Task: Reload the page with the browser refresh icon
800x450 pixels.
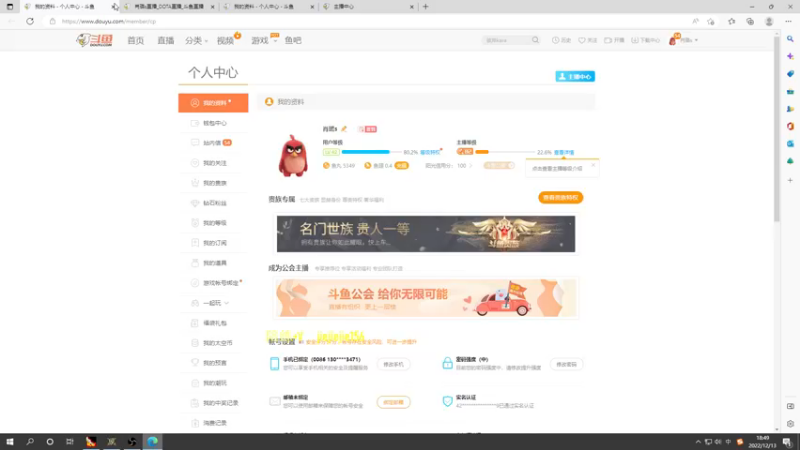Action: pos(30,21)
